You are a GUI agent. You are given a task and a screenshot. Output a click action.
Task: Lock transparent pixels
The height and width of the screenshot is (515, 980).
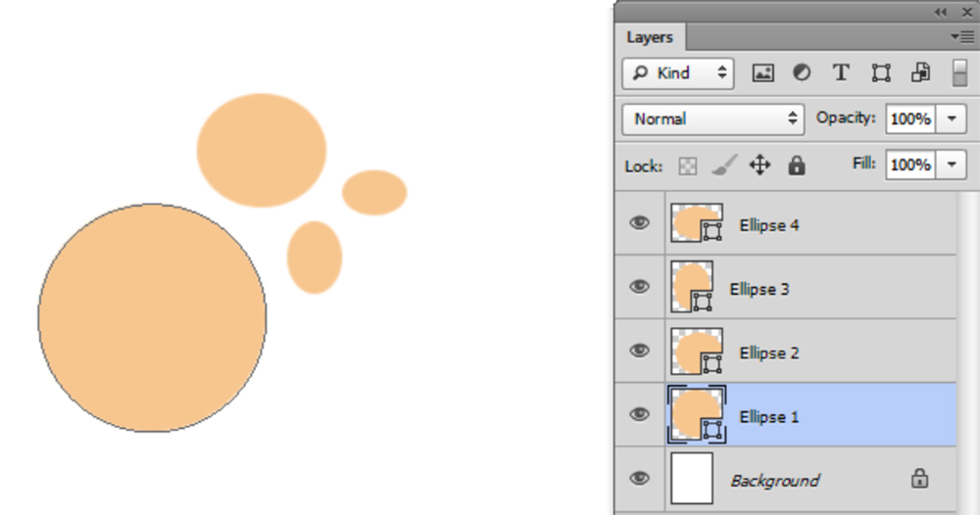(x=688, y=166)
